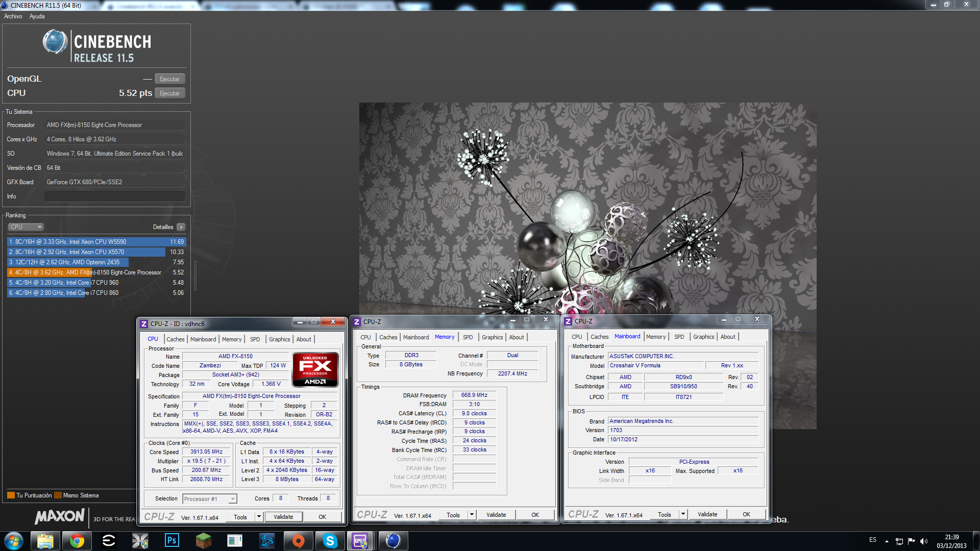Viewport: 980px width, 551px height.
Task: Select ranking row AMD FX-8150 Eight-Core
Action: 96,272
